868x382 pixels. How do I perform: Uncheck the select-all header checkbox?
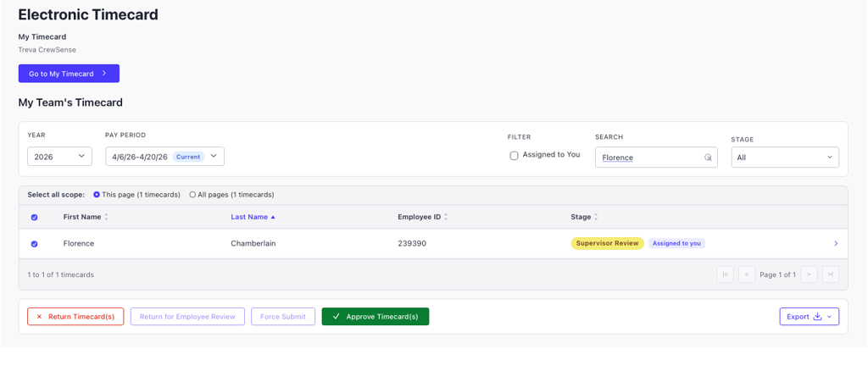coord(34,218)
